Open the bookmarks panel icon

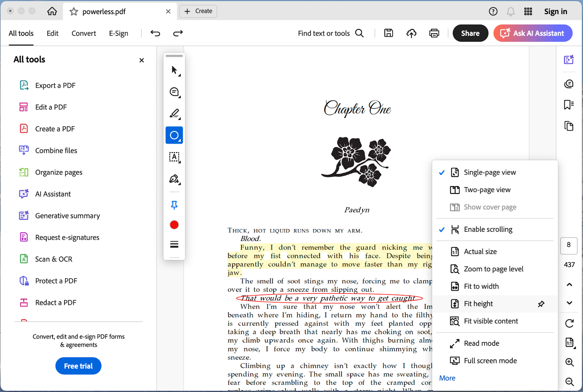[569, 105]
